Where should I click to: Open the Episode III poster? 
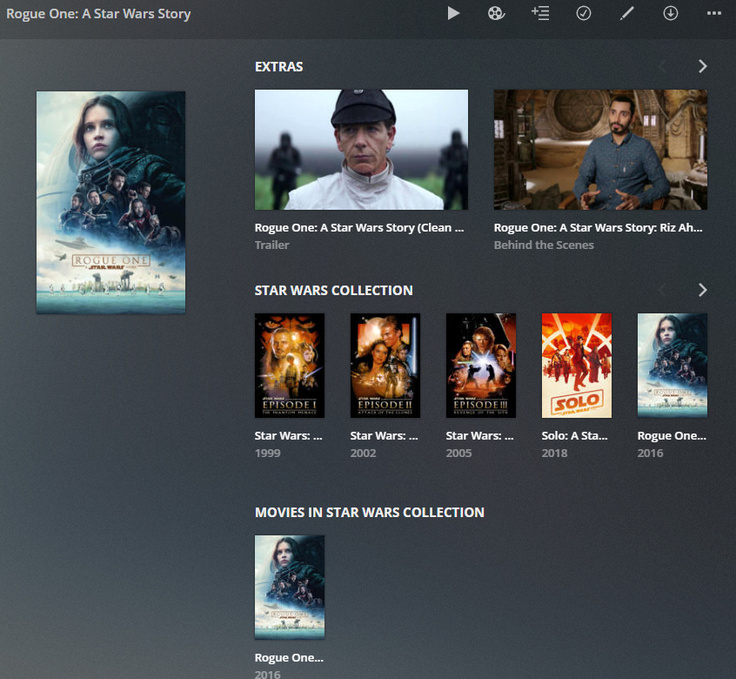tap(481, 366)
